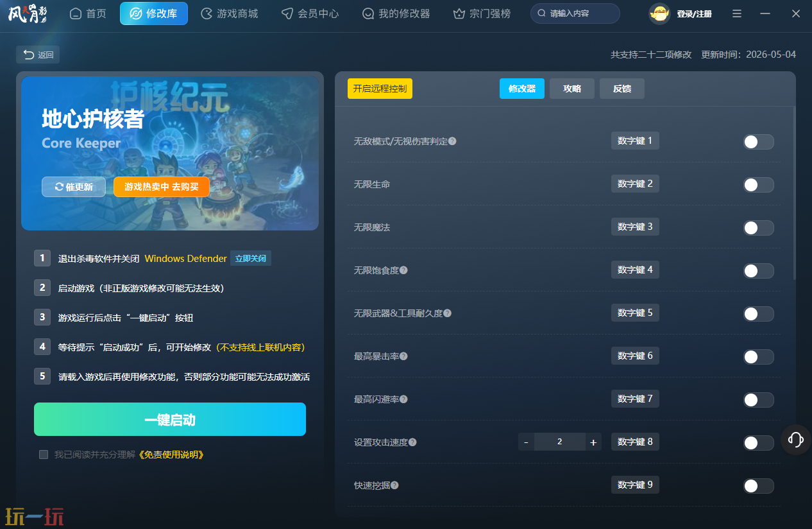The image size is (812, 529).
Task: Click 数字键 5 hotkey button
Action: [x=635, y=313]
